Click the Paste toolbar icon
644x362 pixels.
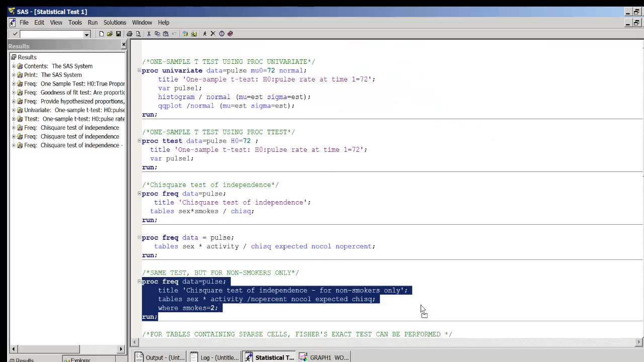point(166,34)
